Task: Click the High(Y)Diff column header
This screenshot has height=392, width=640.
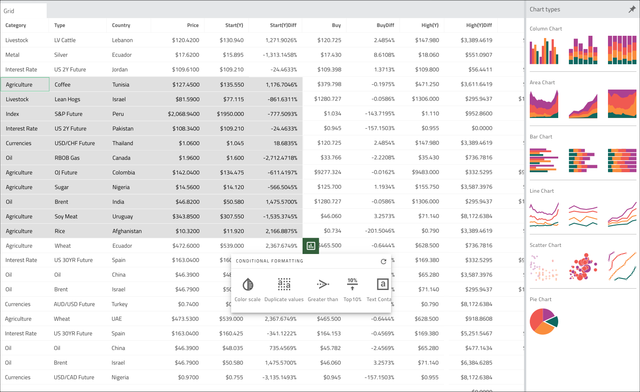Action: pyautogui.click(x=479, y=25)
